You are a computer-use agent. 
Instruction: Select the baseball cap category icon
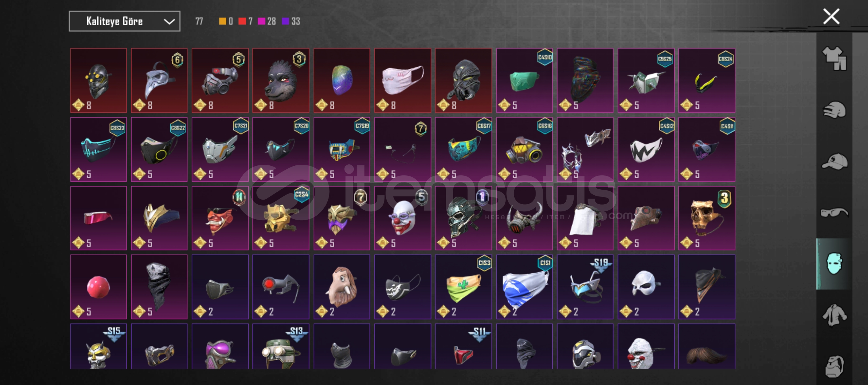pyautogui.click(x=834, y=162)
